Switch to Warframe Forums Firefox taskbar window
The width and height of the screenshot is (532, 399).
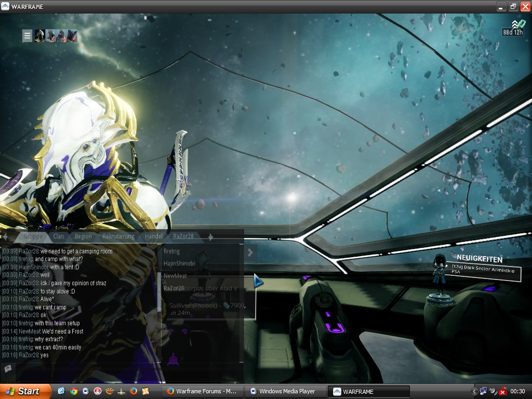point(203,392)
